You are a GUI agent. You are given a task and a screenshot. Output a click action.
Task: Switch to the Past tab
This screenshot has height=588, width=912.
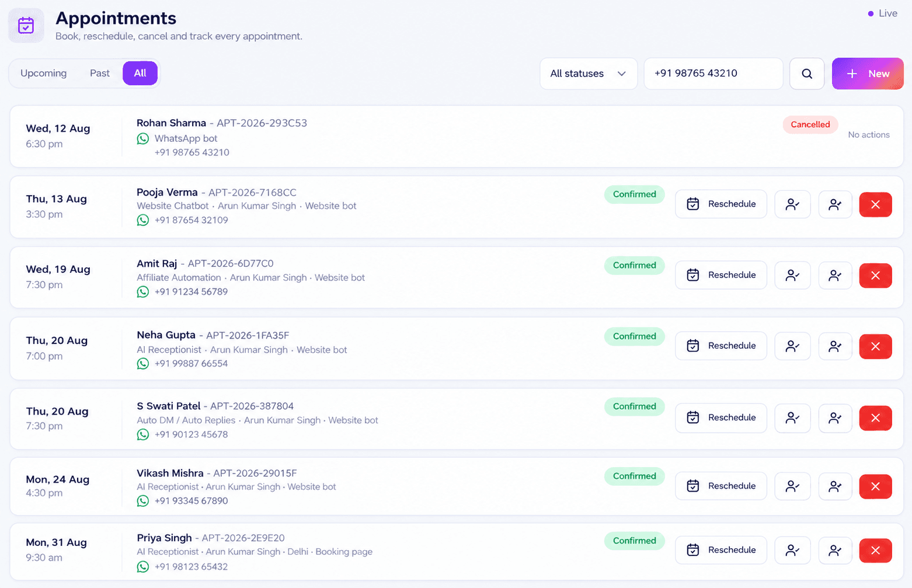[100, 73]
